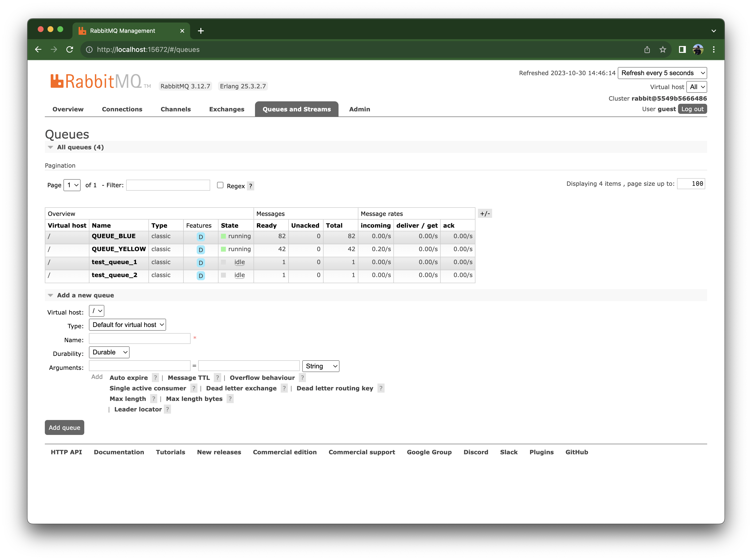Open the QUEUE_YELLOW queue link
This screenshot has width=752, height=560.
[x=119, y=249]
